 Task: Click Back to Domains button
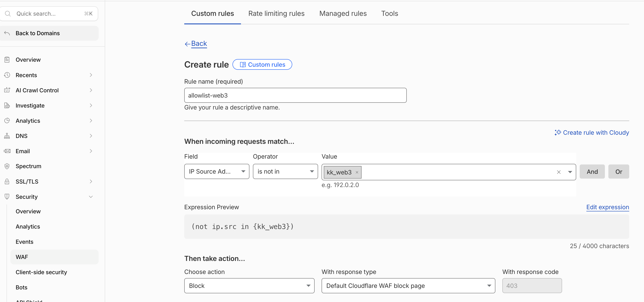point(49,33)
